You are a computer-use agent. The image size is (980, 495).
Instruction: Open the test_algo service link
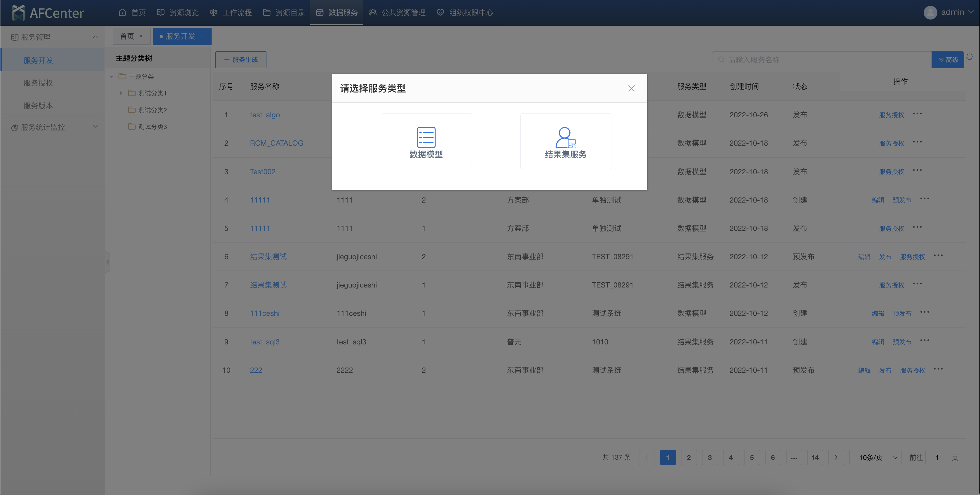coord(265,115)
